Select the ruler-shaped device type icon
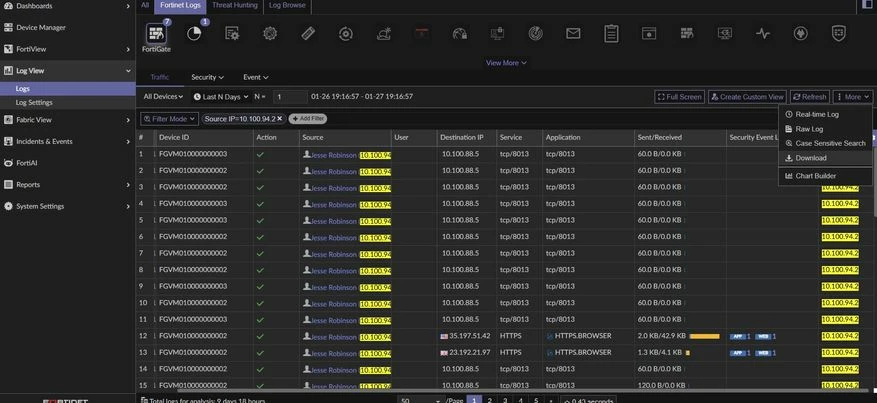Image resolution: width=877 pixels, height=403 pixels. 308,34
